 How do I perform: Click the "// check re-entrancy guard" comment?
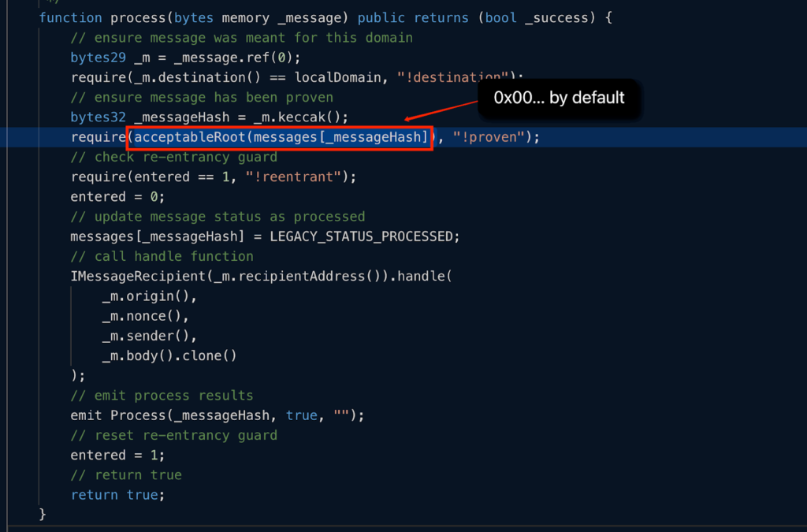[x=173, y=158]
